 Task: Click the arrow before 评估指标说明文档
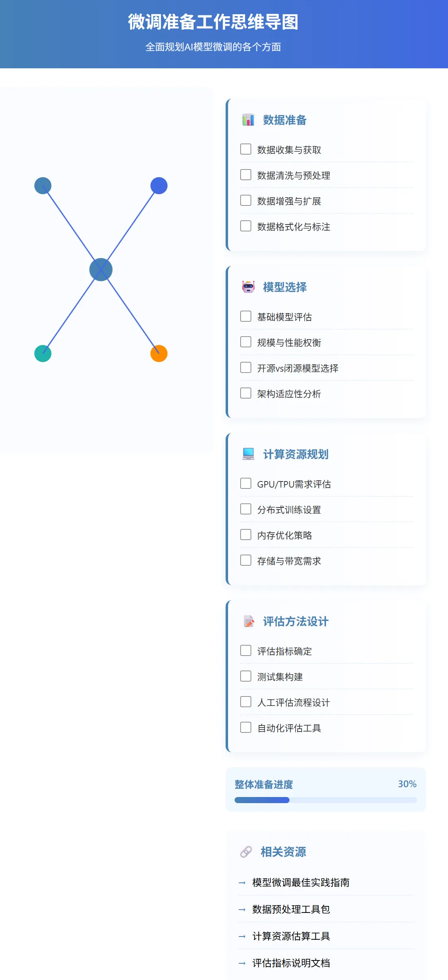(x=241, y=963)
